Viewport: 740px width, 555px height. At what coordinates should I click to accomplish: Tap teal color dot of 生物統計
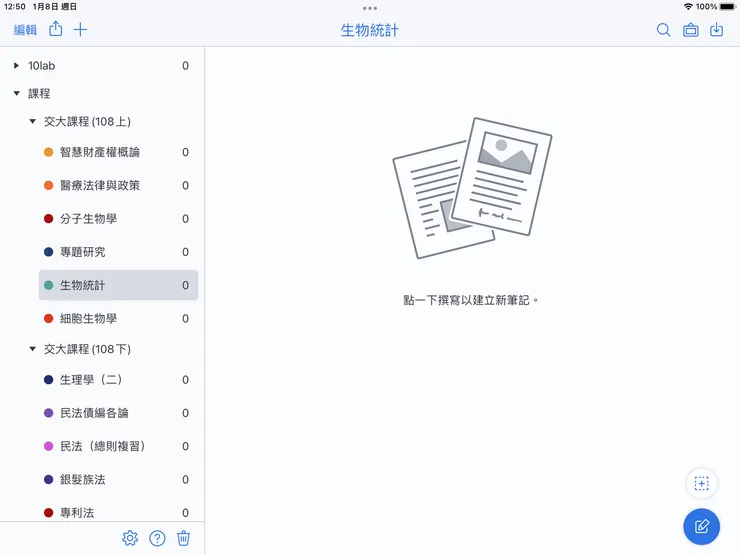pyautogui.click(x=49, y=285)
